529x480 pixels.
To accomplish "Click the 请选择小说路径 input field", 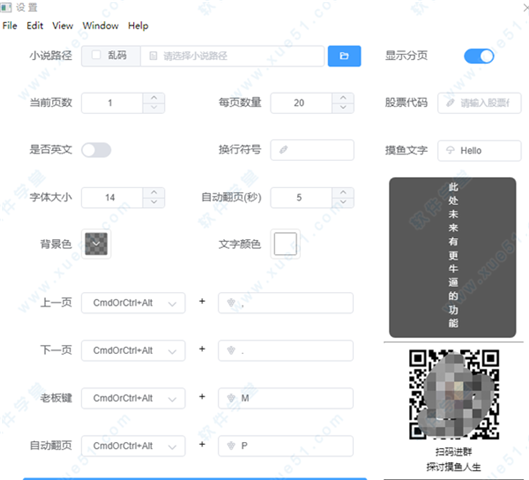I will [232, 56].
